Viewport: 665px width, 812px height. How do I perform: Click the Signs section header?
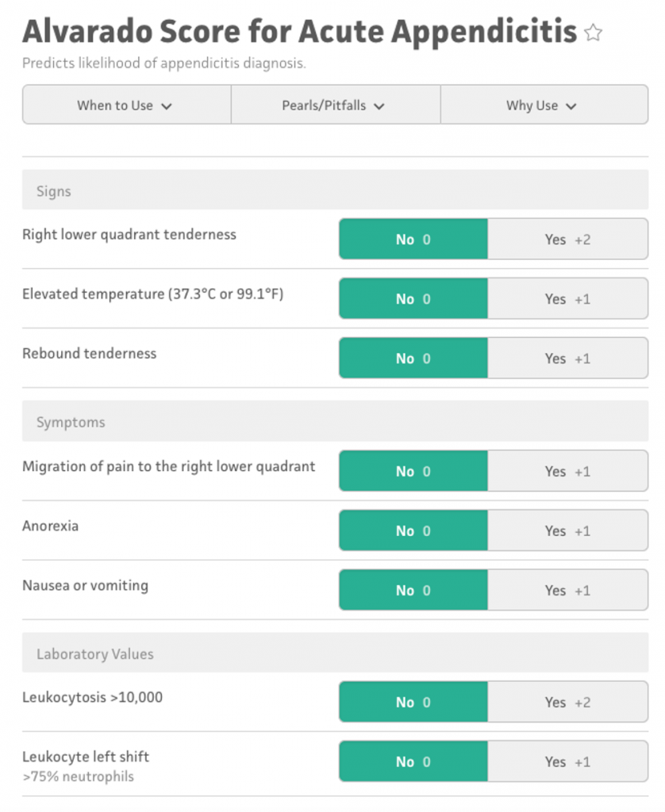(x=53, y=190)
